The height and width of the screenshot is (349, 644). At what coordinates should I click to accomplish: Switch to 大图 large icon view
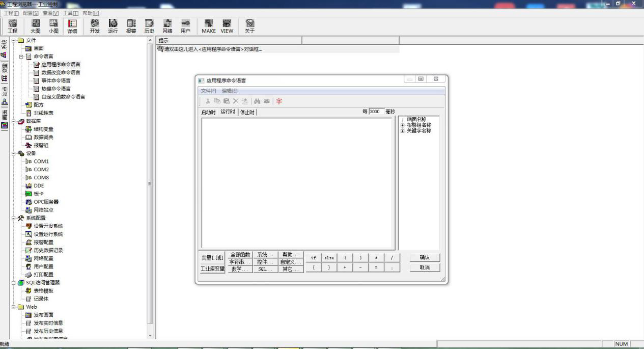pos(36,26)
